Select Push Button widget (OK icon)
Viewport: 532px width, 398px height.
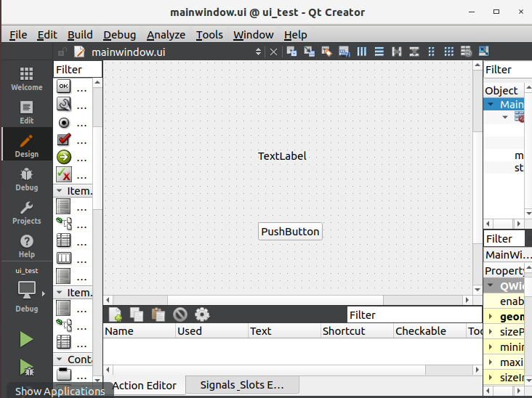click(63, 86)
